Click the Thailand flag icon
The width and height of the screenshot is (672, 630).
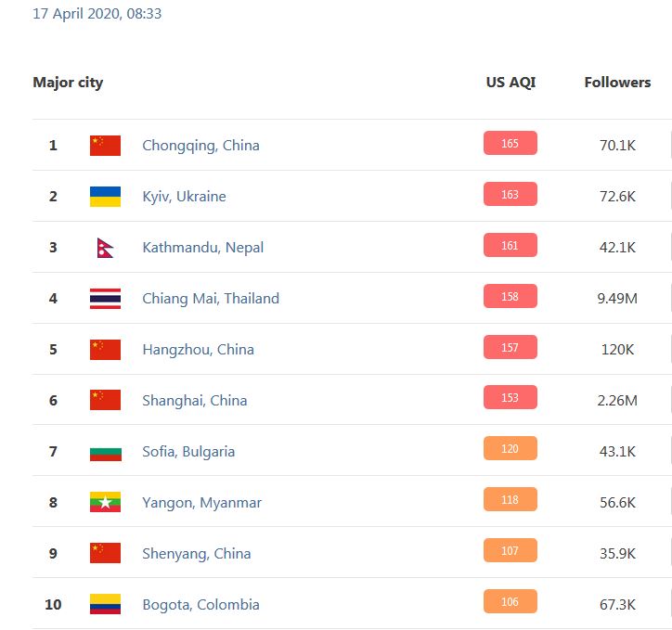point(105,299)
